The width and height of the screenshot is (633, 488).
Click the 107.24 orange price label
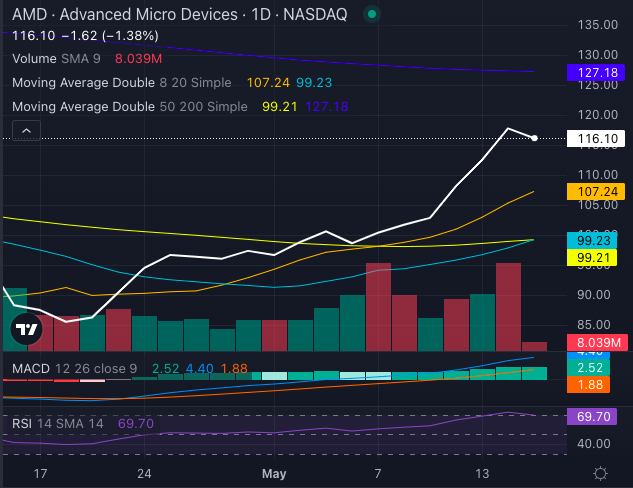pos(596,191)
